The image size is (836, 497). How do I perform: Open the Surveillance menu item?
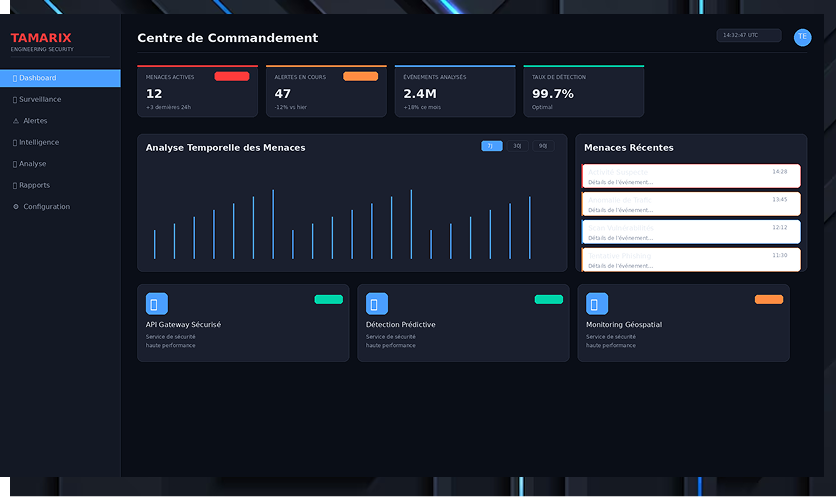click(x=40, y=99)
